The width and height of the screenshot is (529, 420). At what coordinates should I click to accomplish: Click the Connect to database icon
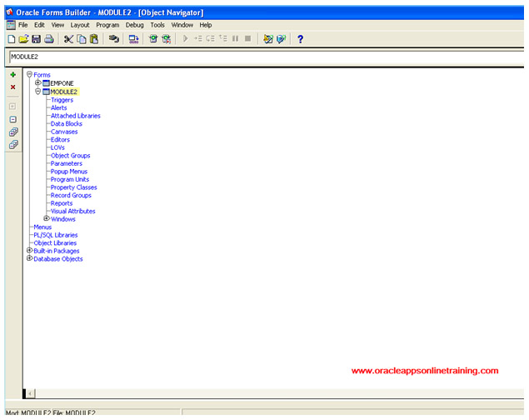(x=113, y=39)
